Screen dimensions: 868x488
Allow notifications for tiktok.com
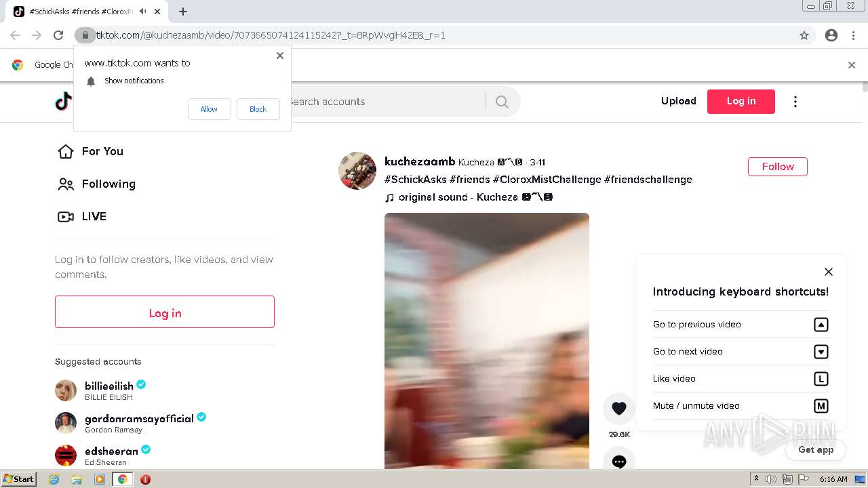pos(209,109)
